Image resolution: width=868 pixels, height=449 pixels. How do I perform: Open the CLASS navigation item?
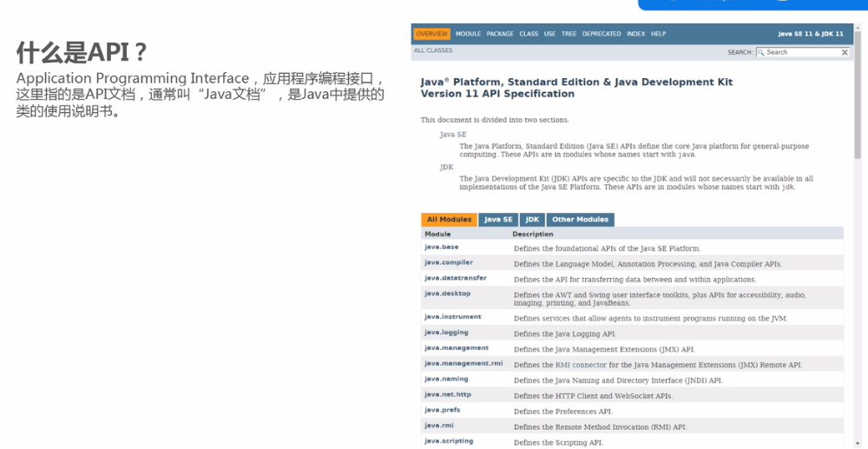529,34
